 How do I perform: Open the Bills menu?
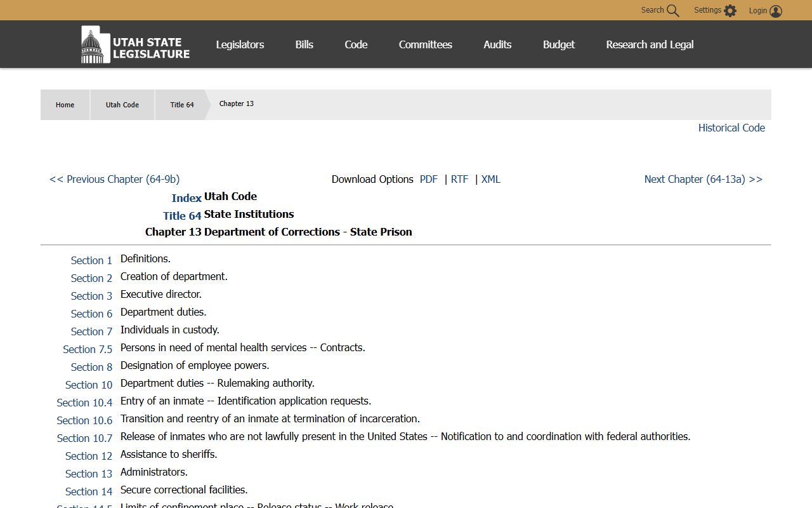pos(304,44)
